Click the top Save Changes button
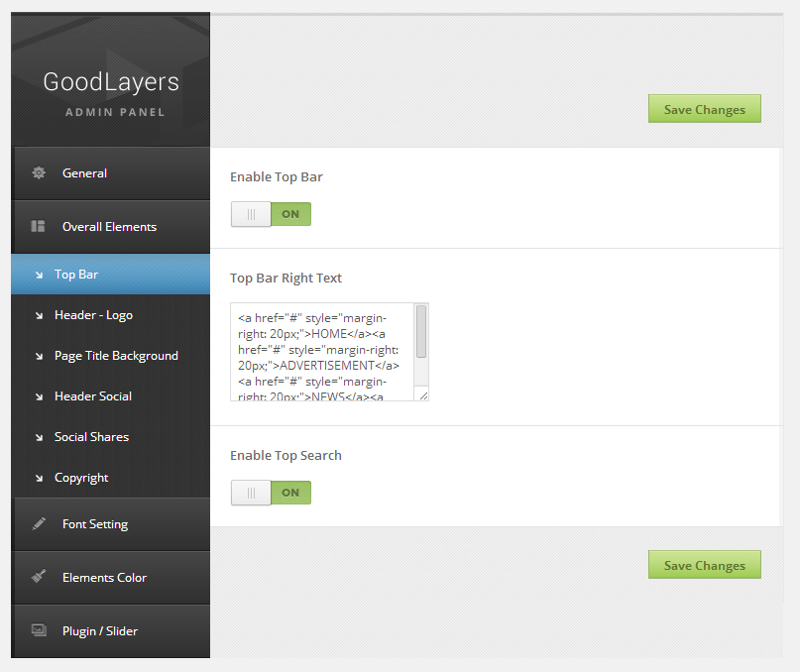800x672 pixels. click(705, 109)
